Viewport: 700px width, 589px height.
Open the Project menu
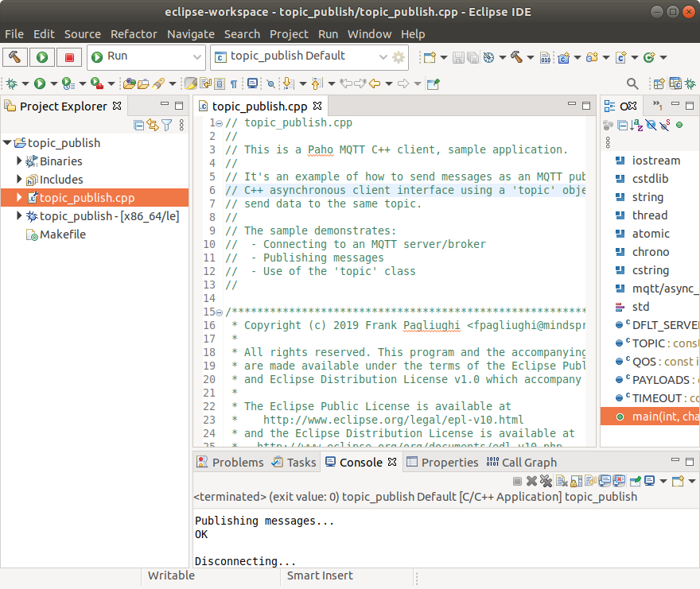pyautogui.click(x=289, y=34)
